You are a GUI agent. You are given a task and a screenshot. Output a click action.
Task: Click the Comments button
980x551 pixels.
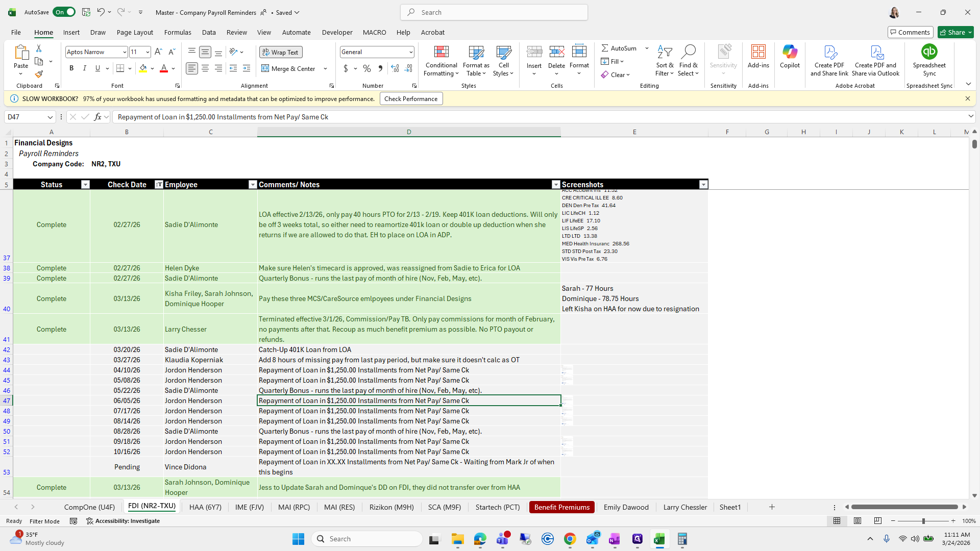coord(910,32)
